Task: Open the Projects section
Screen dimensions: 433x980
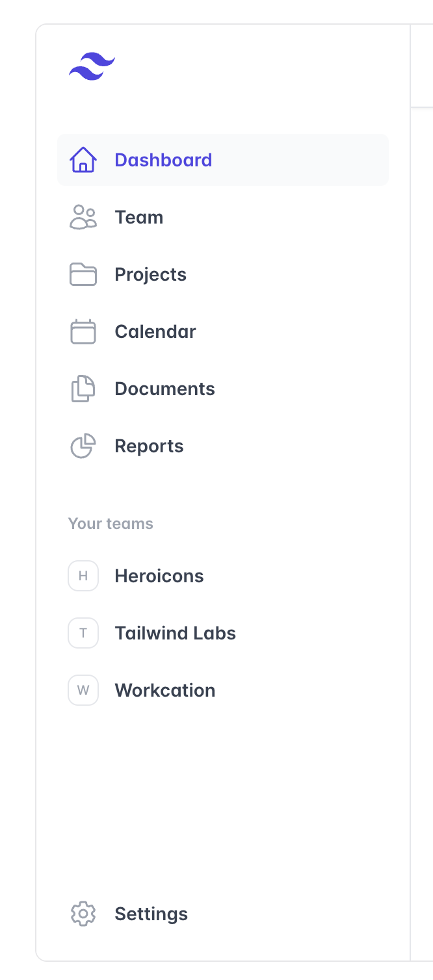Action: [150, 274]
